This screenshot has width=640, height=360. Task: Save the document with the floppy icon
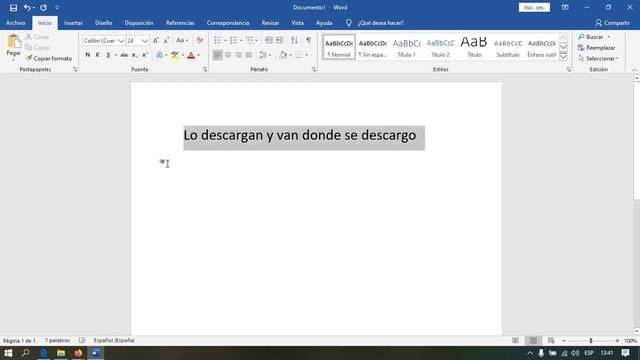pos(13,8)
